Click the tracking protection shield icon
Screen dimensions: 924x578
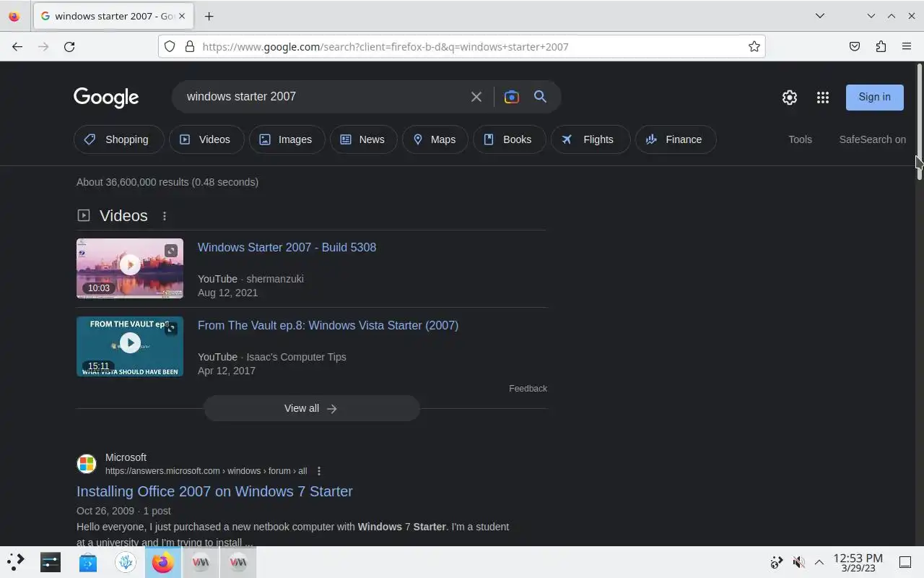170,46
